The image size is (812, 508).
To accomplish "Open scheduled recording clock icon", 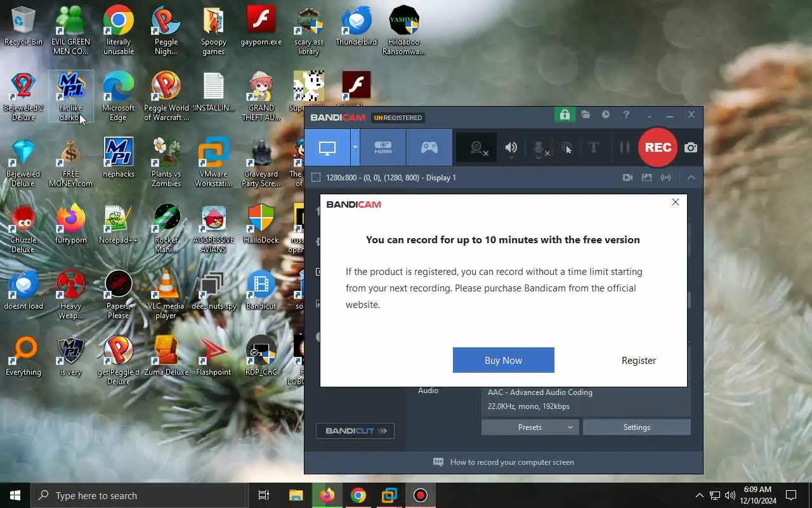I will click(x=606, y=115).
